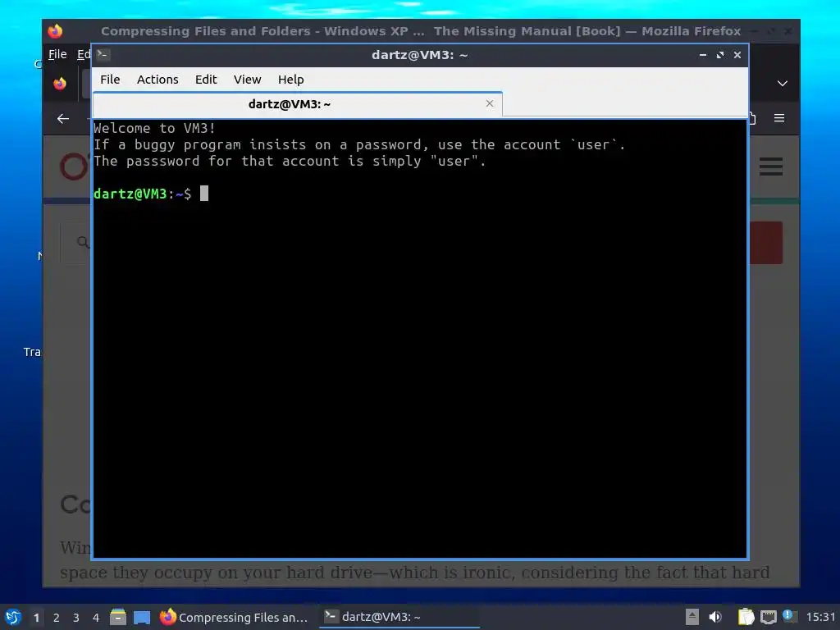
Task: Click the red button on the webpage
Action: tap(765, 243)
